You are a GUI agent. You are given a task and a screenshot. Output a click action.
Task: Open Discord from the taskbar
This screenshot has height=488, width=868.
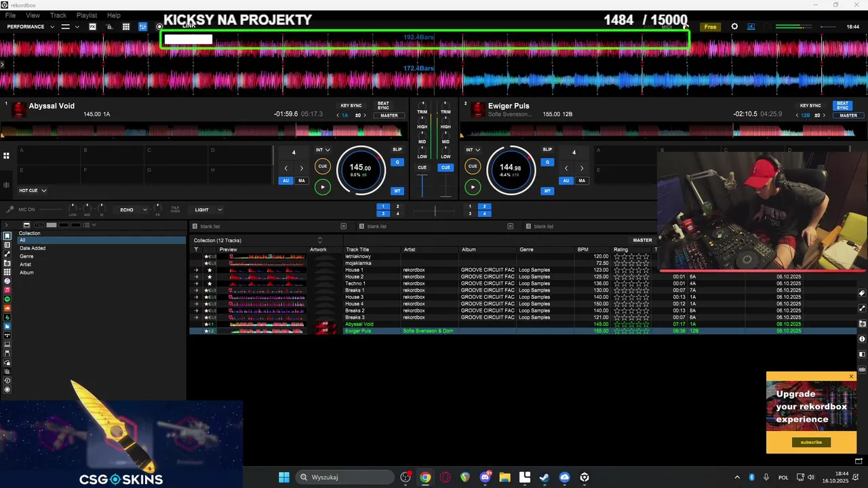[485, 477]
